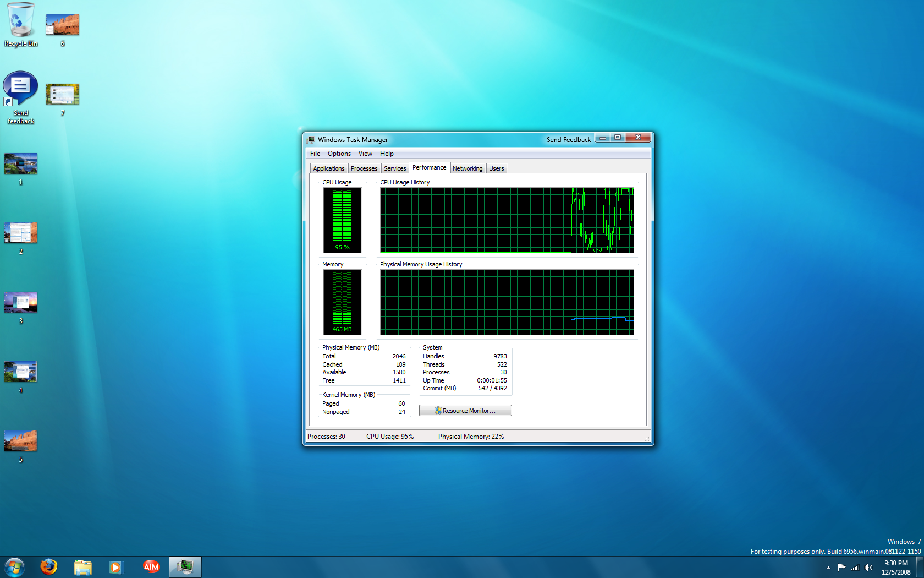Screen dimensions: 924x578
Task: Open AIM from the taskbar
Action: [x=151, y=567]
